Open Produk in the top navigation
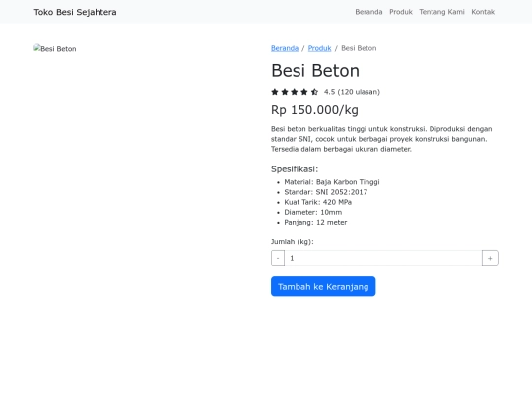Viewport: 532px width, 399px height. tap(401, 12)
